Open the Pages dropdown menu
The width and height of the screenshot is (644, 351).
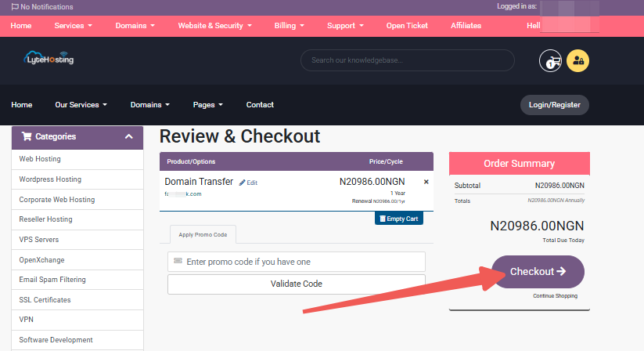(x=208, y=105)
